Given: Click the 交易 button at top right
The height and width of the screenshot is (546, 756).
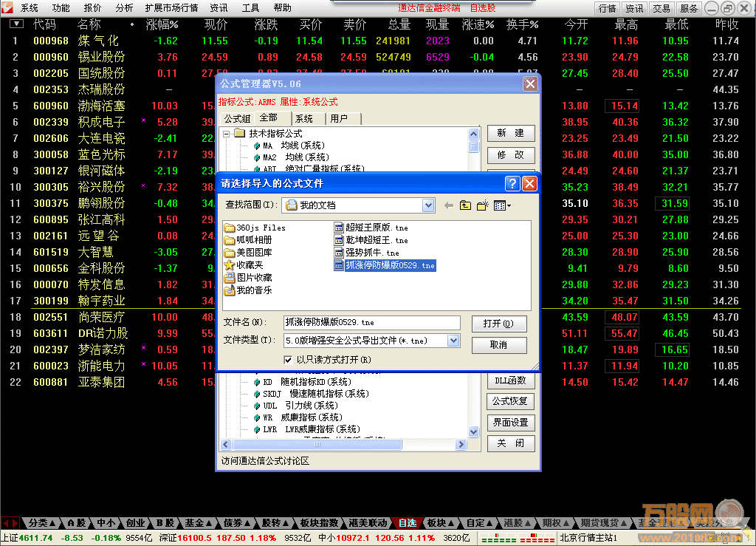Looking at the screenshot, I should coord(661,8).
